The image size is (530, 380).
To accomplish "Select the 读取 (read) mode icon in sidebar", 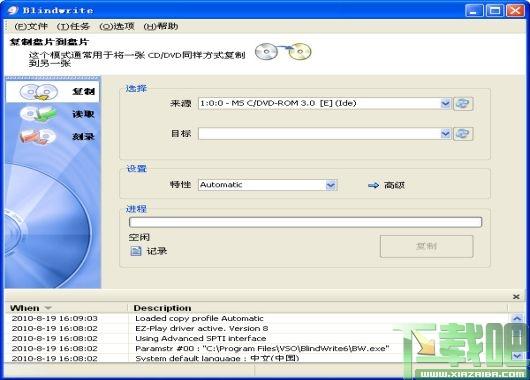I will point(38,114).
